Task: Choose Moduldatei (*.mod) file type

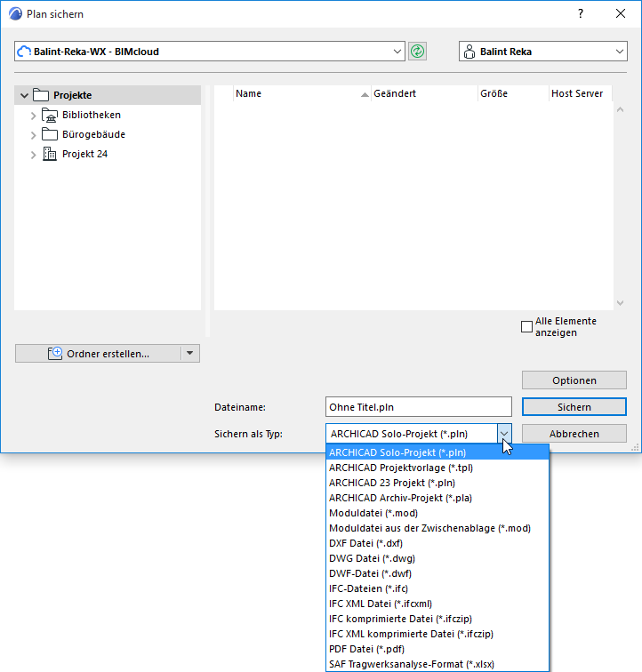Action: point(437,513)
